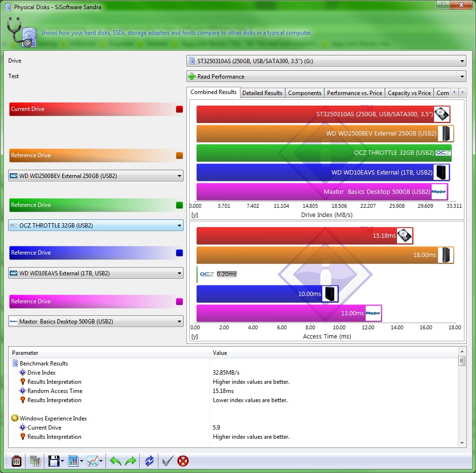Viewport: 476px width, 473px height.
Task: Select the Drive Index row
Action: [x=41, y=372]
